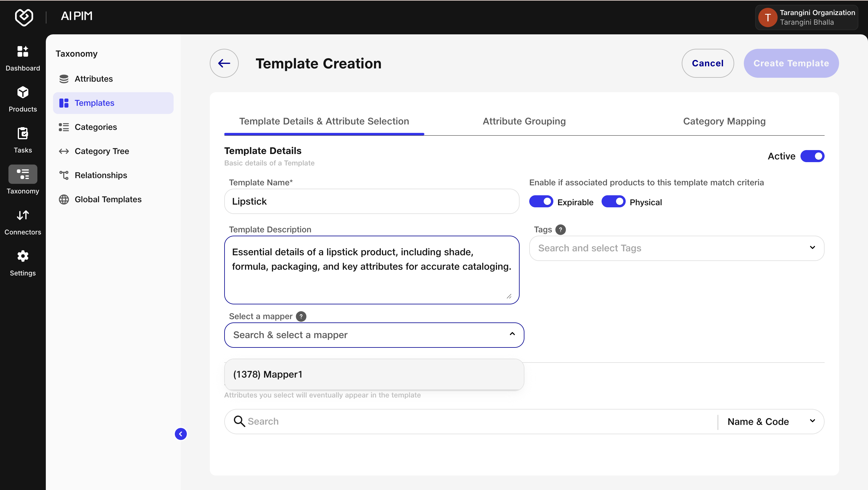Open Categories menu item
This screenshot has height=490, width=868.
pyautogui.click(x=113, y=127)
